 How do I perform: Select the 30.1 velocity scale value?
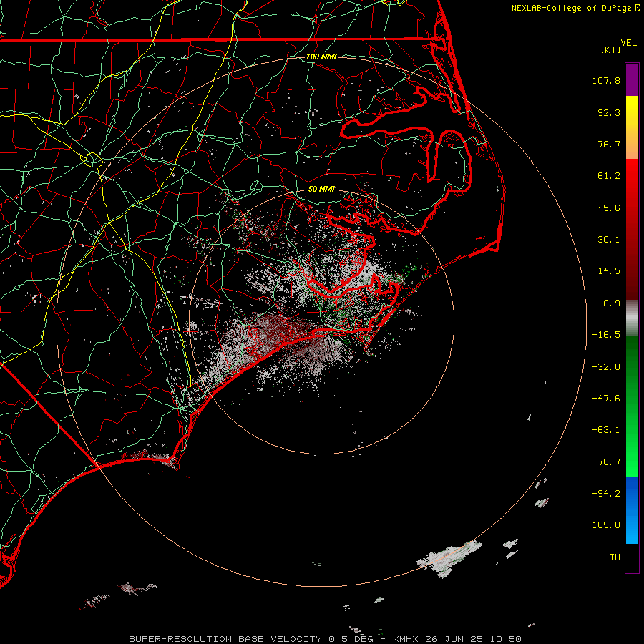click(609, 240)
